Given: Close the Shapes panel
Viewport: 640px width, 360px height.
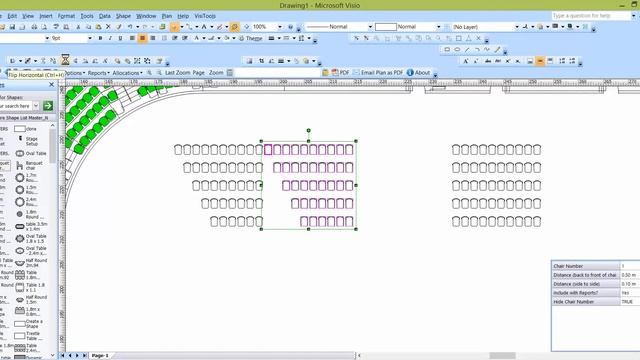Looking at the screenshot, I should (x=51, y=84).
